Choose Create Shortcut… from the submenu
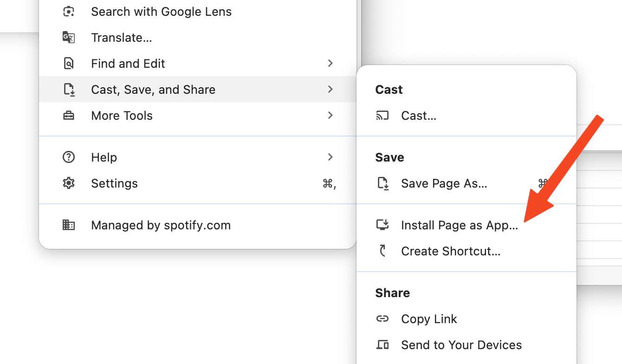Image resolution: width=622 pixels, height=364 pixels. (x=450, y=251)
